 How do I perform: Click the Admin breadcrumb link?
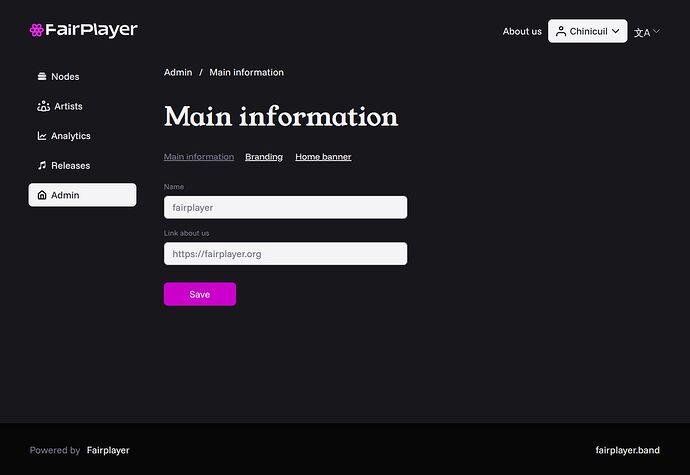click(178, 72)
